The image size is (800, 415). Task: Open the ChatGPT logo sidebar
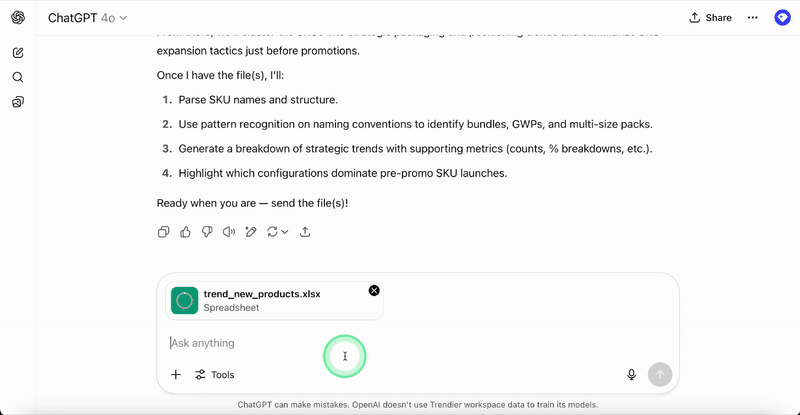pyautogui.click(x=18, y=18)
